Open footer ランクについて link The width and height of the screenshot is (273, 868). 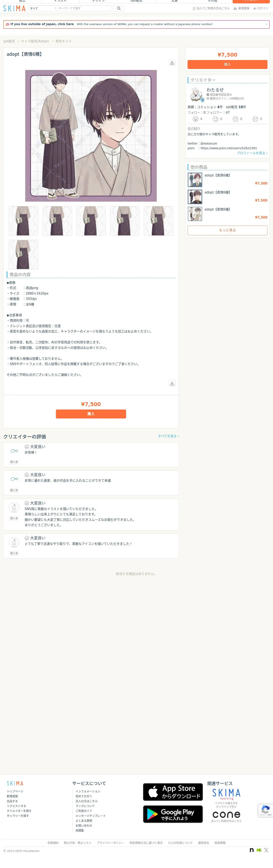(x=85, y=806)
